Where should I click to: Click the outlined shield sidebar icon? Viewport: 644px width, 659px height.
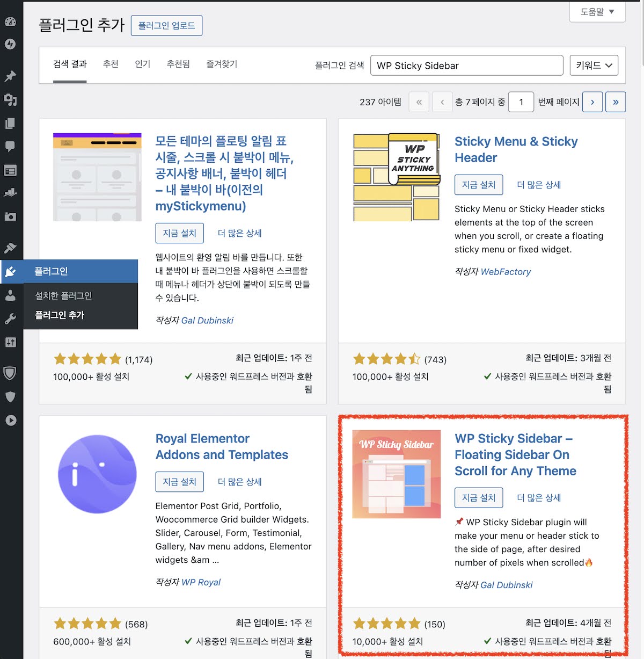[10, 373]
